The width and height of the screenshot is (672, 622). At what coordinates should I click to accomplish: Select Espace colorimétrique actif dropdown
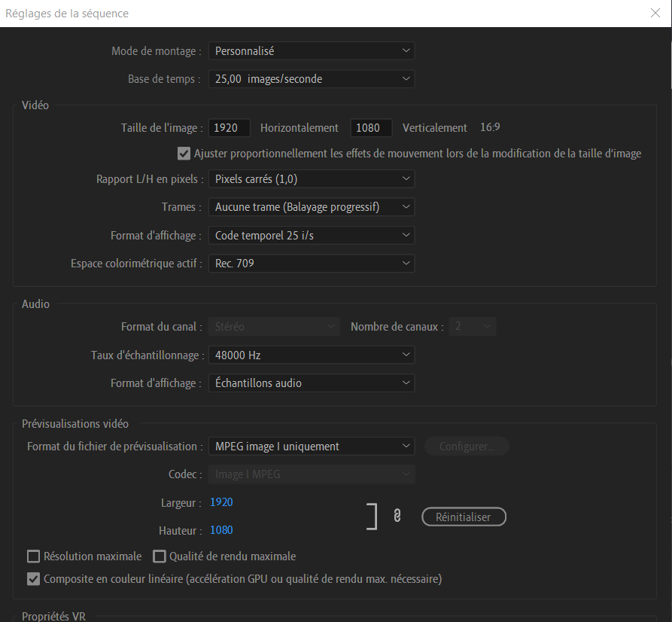(311, 263)
